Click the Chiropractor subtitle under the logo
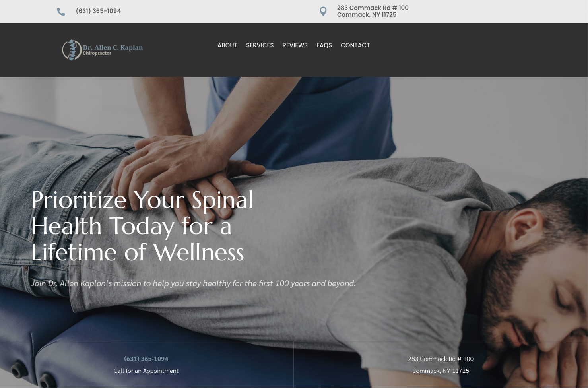 tap(97, 53)
